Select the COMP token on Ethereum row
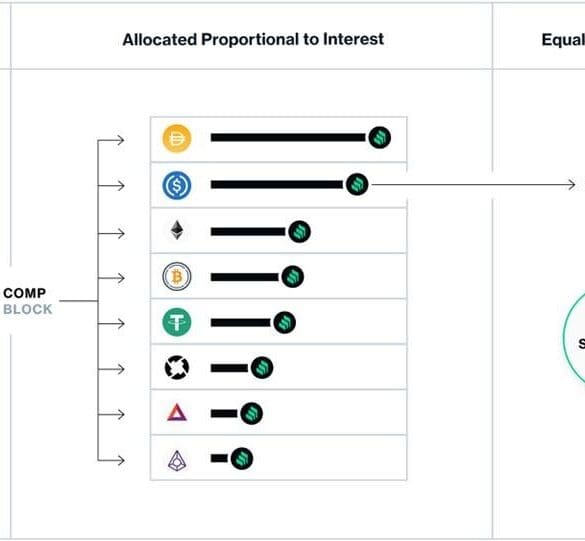 (299, 232)
